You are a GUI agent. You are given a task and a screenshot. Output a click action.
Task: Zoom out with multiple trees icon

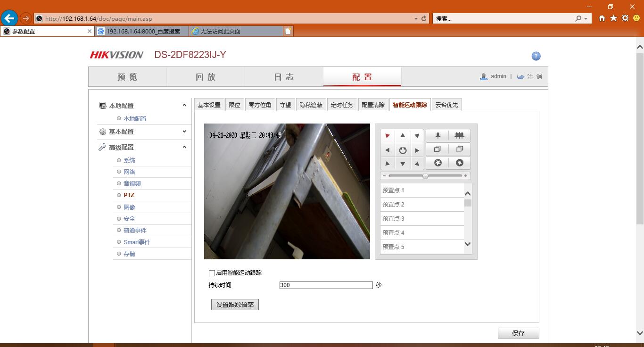coord(459,135)
